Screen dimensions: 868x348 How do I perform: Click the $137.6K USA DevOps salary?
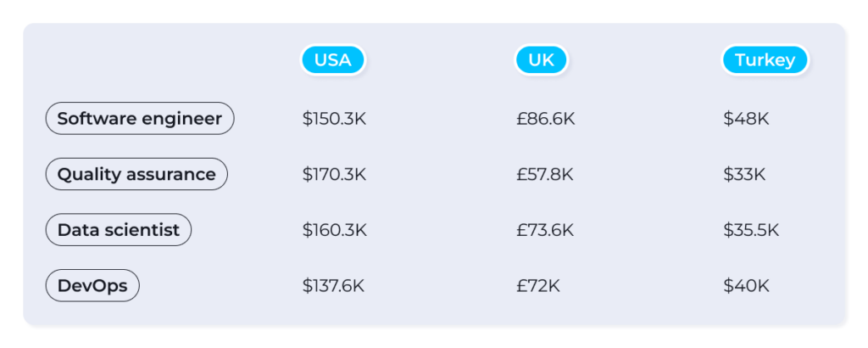pos(333,286)
